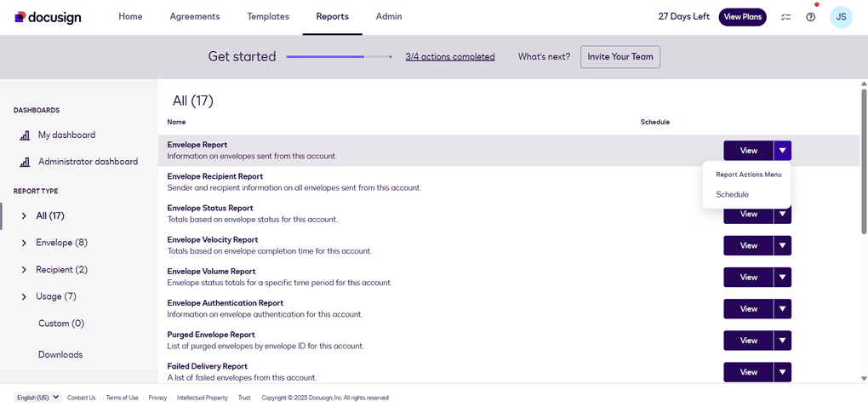Open the checklist icon in header
Screen dimensions: 868x407
pyautogui.click(x=785, y=17)
